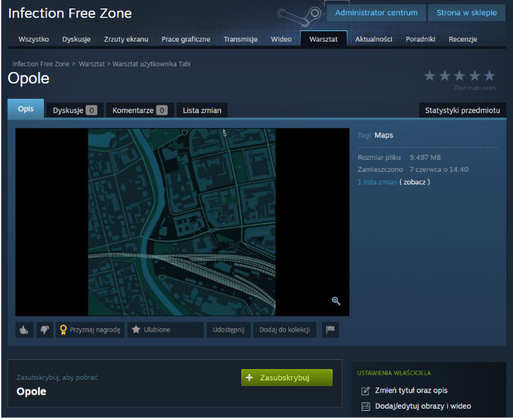513x420 pixels.
Task: Click the Maps tag link
Action: (384, 135)
